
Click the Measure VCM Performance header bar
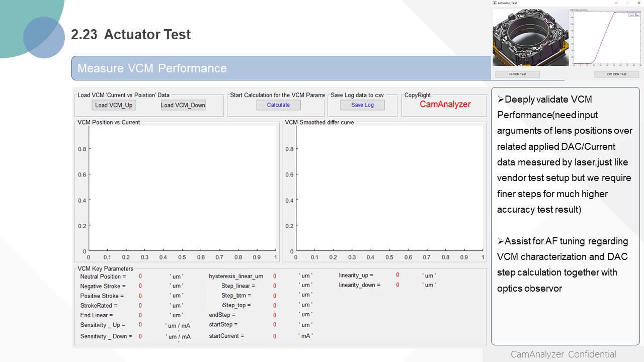[x=281, y=68]
